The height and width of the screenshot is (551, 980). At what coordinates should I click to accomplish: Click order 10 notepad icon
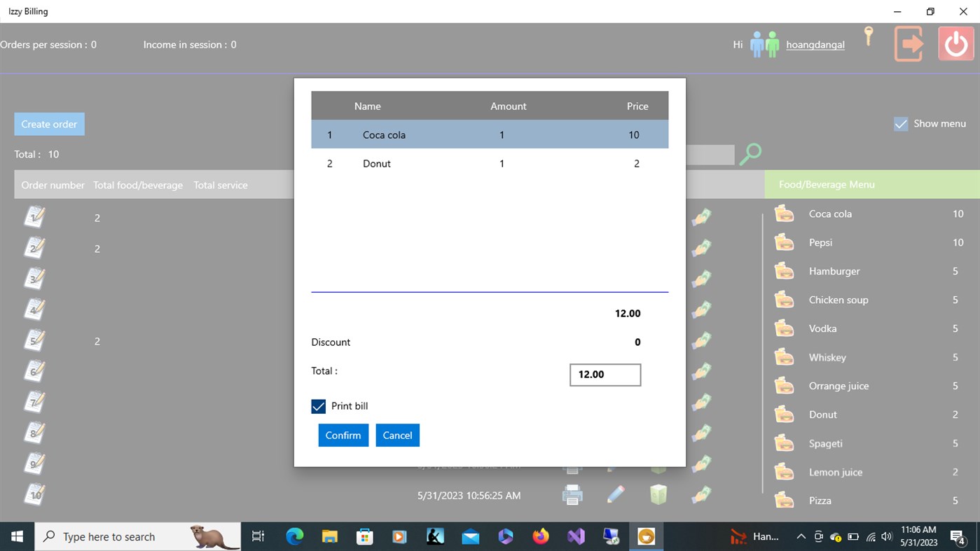tap(35, 494)
